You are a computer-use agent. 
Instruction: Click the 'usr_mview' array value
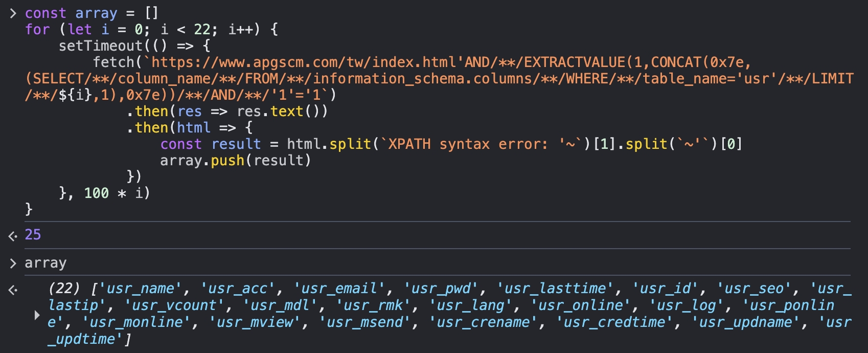[x=255, y=322]
